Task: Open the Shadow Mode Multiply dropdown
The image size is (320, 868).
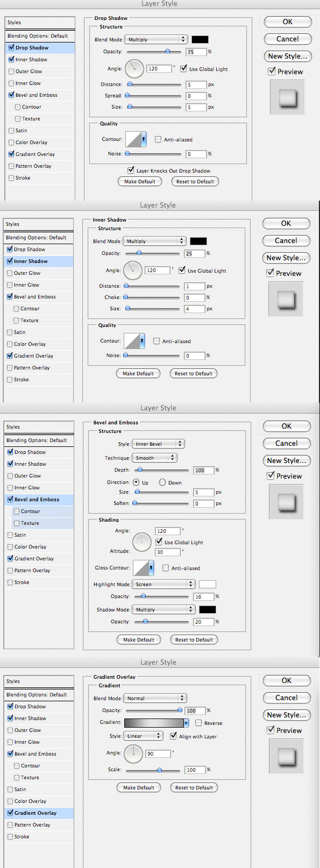Action: click(163, 609)
